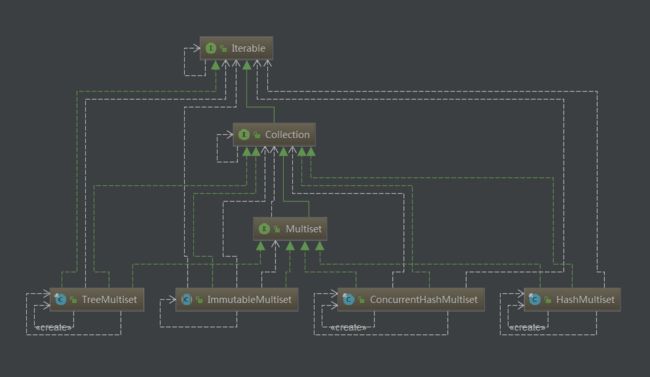Click the ImmutableMultiset class name
Screen dimensions: 650x377
coord(249,299)
